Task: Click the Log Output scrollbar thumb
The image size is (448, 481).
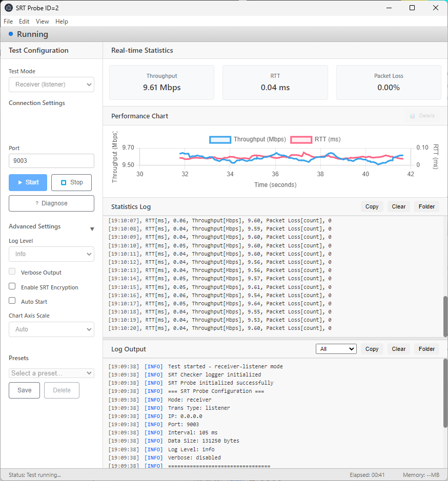Action: [445, 393]
